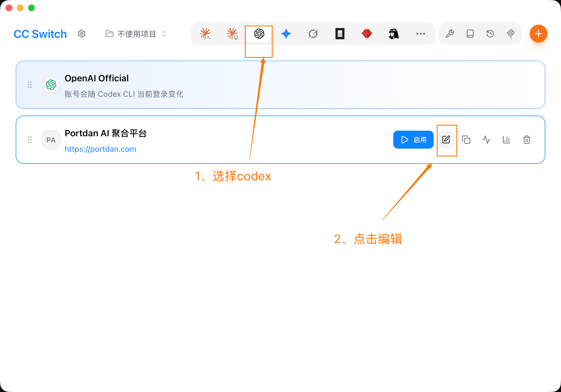Screen dimensions: 561x392
Task: Add a new provider with orange plus
Action: click(x=539, y=34)
